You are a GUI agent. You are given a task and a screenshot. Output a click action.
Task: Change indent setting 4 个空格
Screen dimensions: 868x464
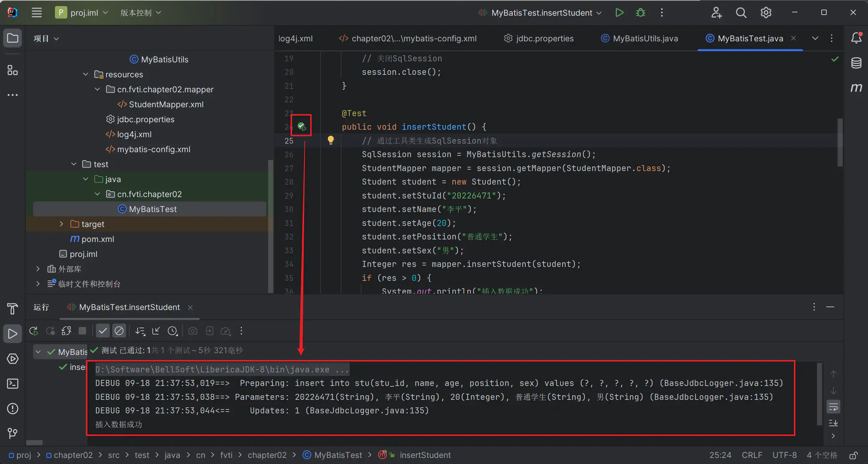tap(822, 455)
